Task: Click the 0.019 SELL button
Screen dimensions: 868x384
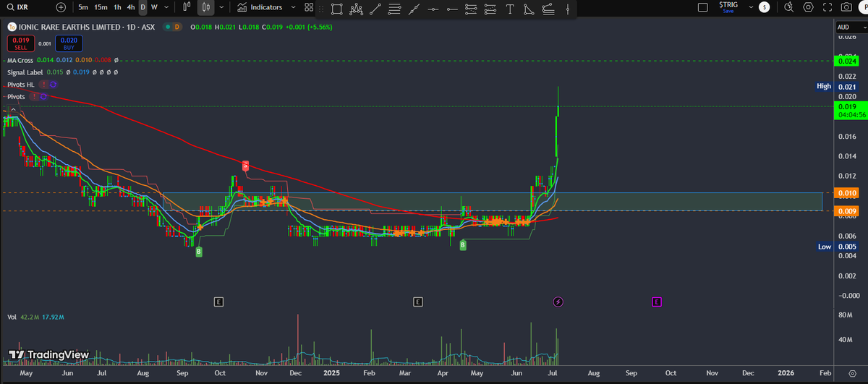Action: pyautogui.click(x=21, y=43)
